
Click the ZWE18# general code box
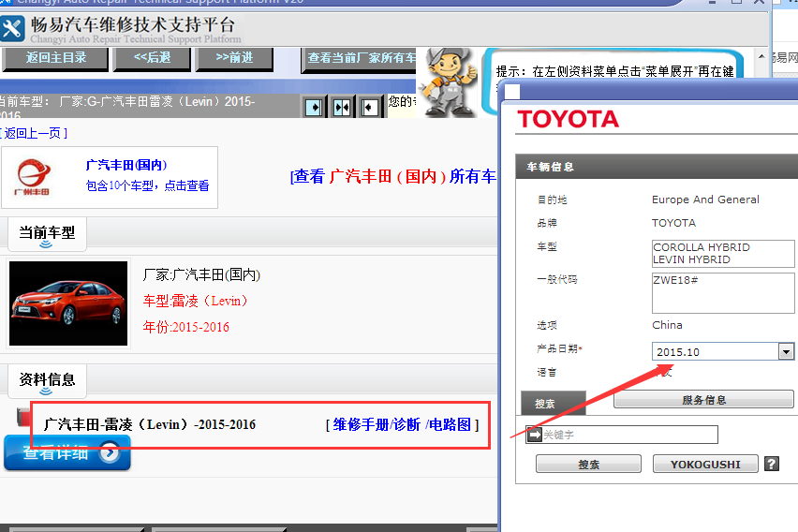[723, 293]
